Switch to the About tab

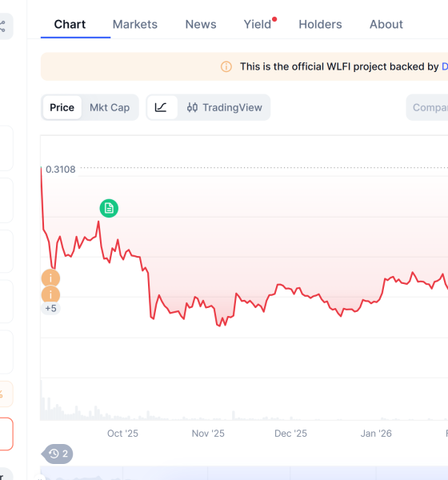pos(386,25)
